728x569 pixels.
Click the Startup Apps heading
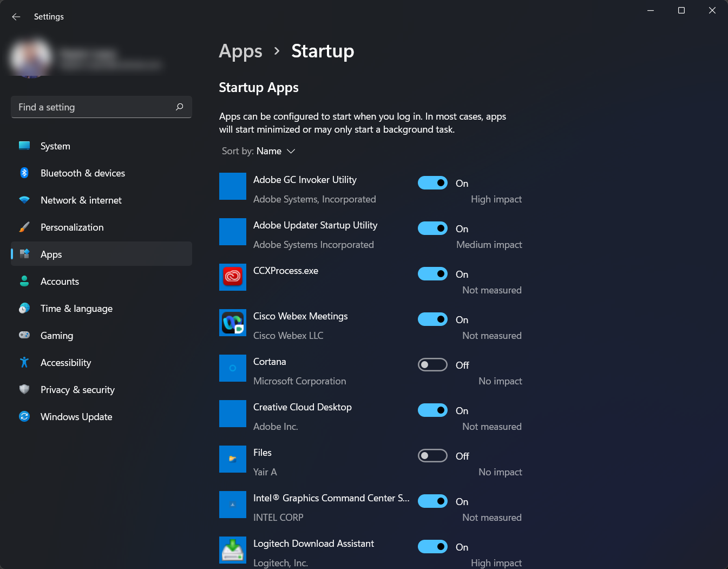[259, 88]
